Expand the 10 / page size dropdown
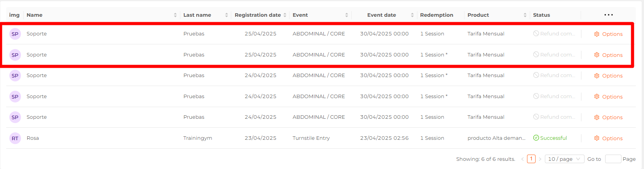The height and width of the screenshot is (169, 644). [564, 159]
